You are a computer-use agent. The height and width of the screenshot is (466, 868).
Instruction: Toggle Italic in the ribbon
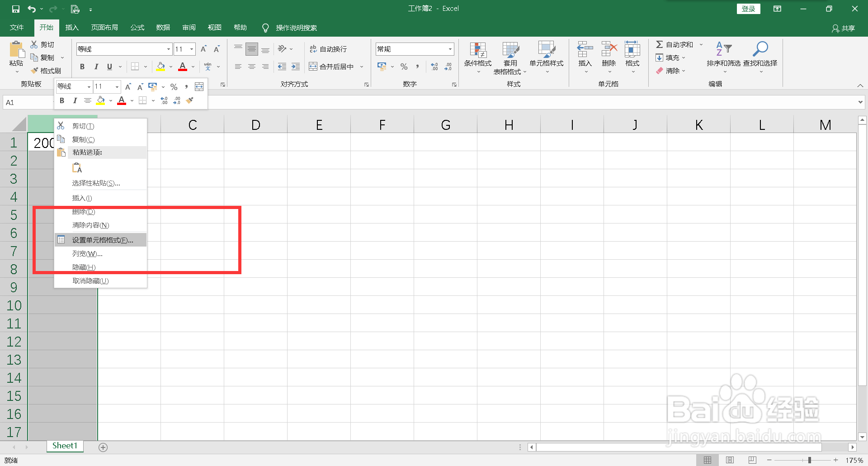coord(96,67)
